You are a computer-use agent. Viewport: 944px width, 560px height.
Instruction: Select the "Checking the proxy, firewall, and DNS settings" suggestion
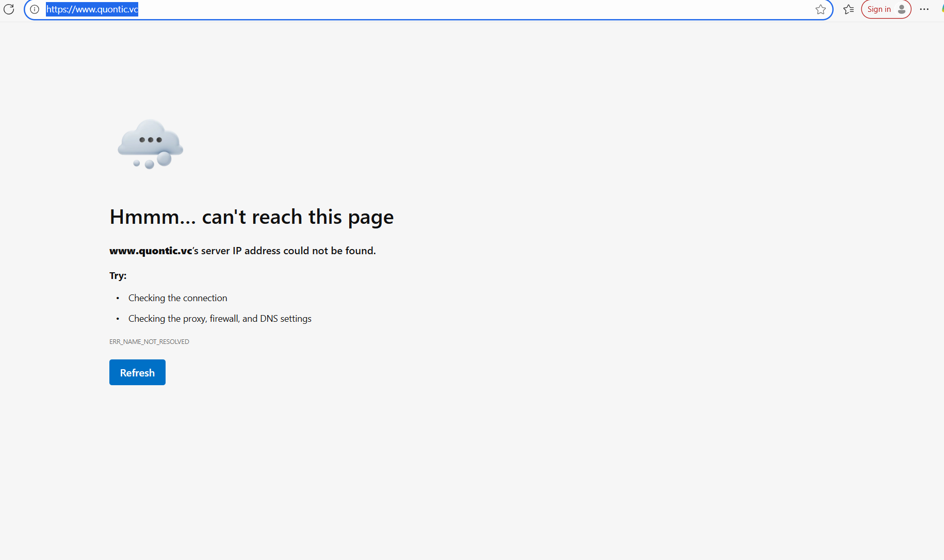coord(220,319)
